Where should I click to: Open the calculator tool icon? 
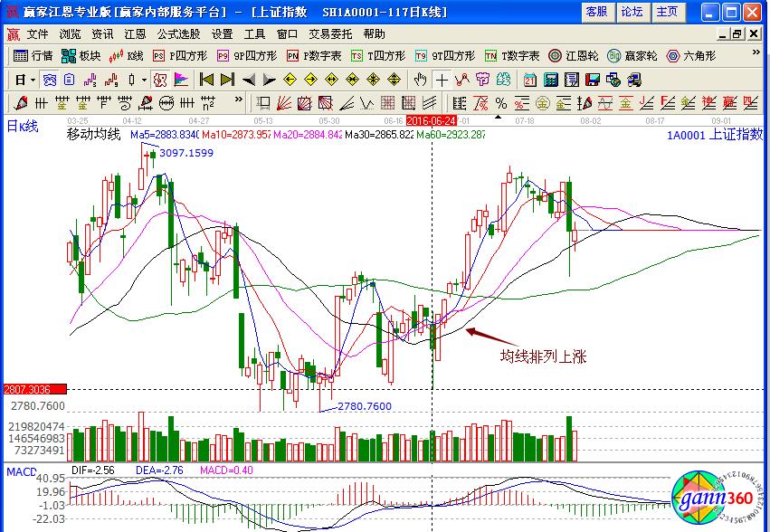pyautogui.click(x=550, y=79)
